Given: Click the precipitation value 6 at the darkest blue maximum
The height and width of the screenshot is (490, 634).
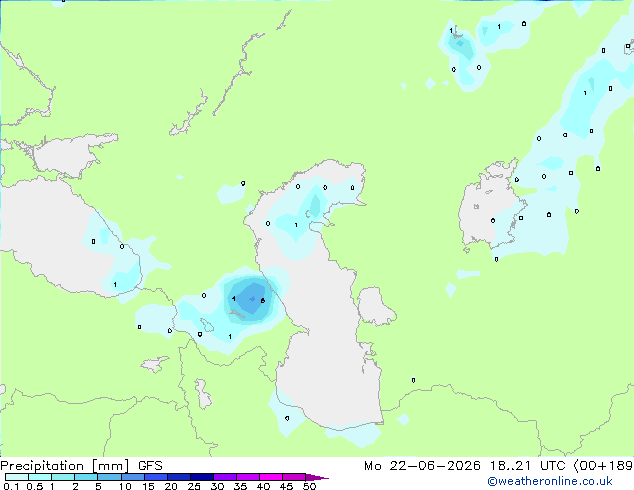Looking at the screenshot, I should click(263, 300).
